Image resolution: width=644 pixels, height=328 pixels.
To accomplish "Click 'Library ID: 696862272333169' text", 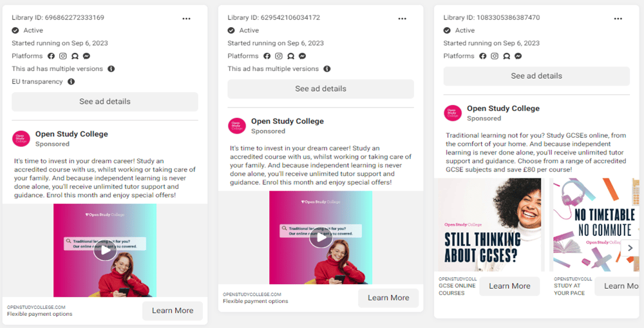I will (x=58, y=17).
